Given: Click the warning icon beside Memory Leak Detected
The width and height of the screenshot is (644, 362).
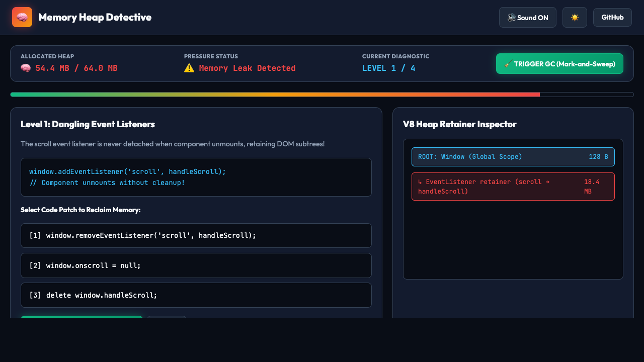Looking at the screenshot, I should (189, 68).
